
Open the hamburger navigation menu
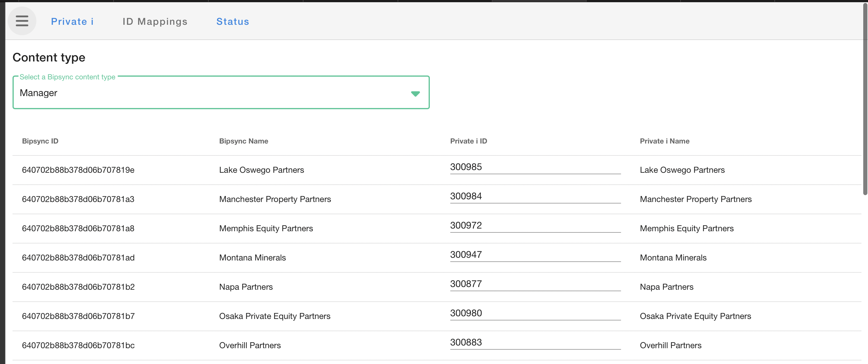[x=22, y=21]
